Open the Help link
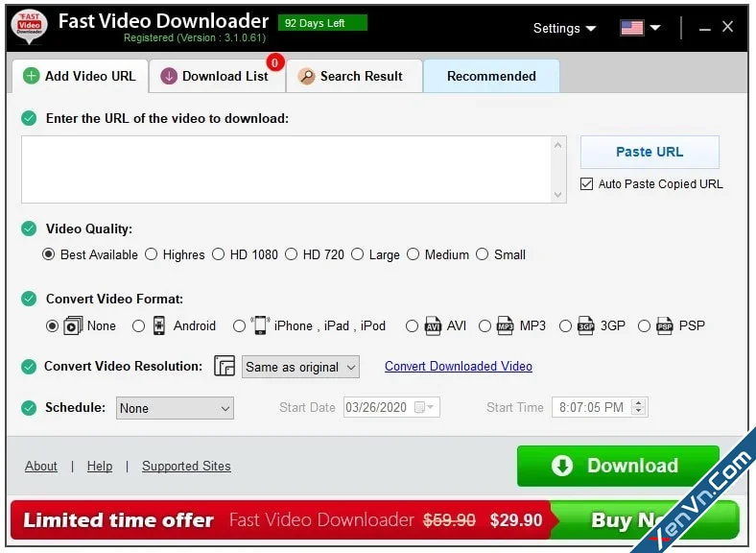This screenshot has height=553, width=756. click(100, 467)
